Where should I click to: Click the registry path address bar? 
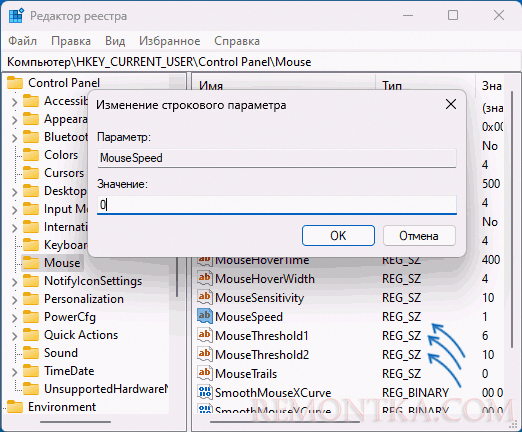click(261, 62)
